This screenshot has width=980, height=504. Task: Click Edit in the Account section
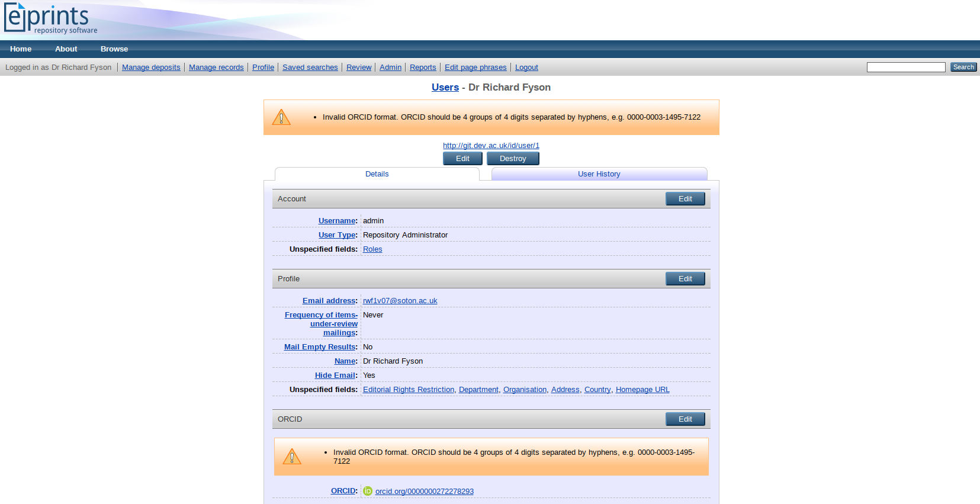point(685,199)
